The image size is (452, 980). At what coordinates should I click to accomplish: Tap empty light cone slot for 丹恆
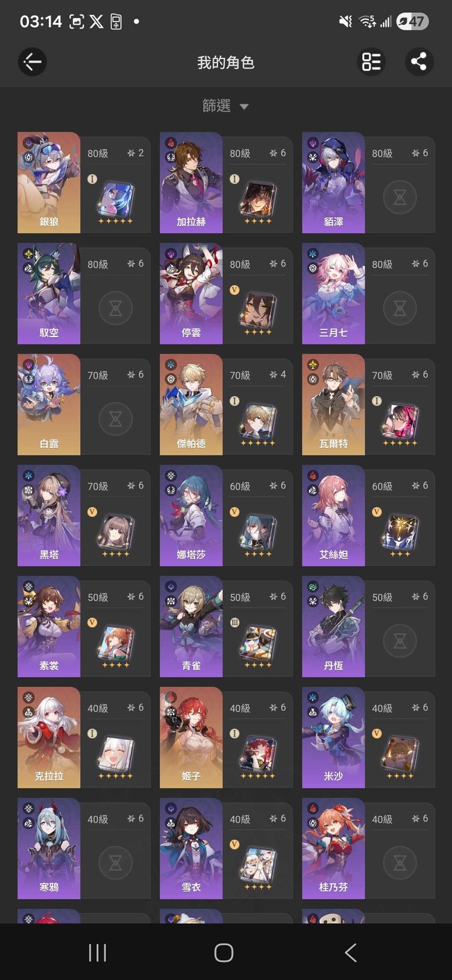(x=400, y=641)
